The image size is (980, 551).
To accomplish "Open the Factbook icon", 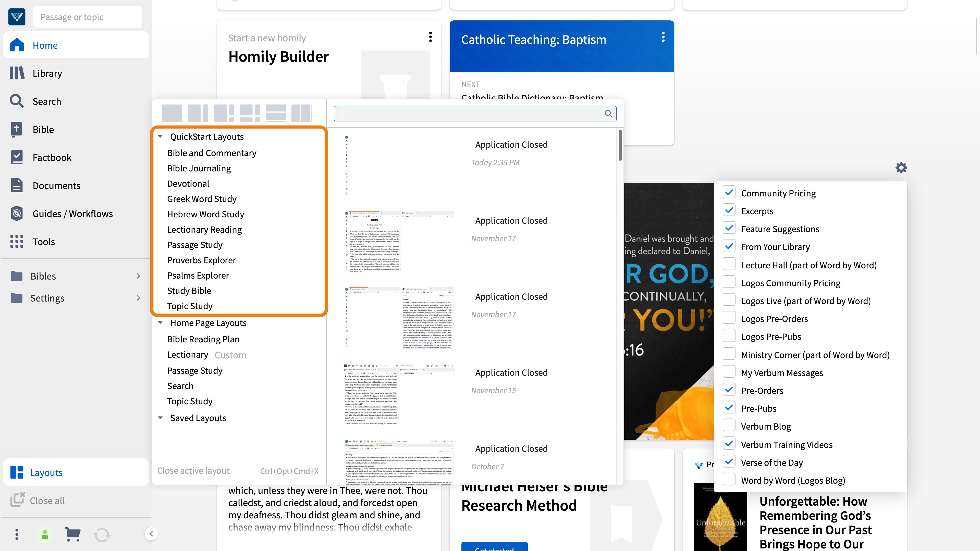I will tap(17, 157).
